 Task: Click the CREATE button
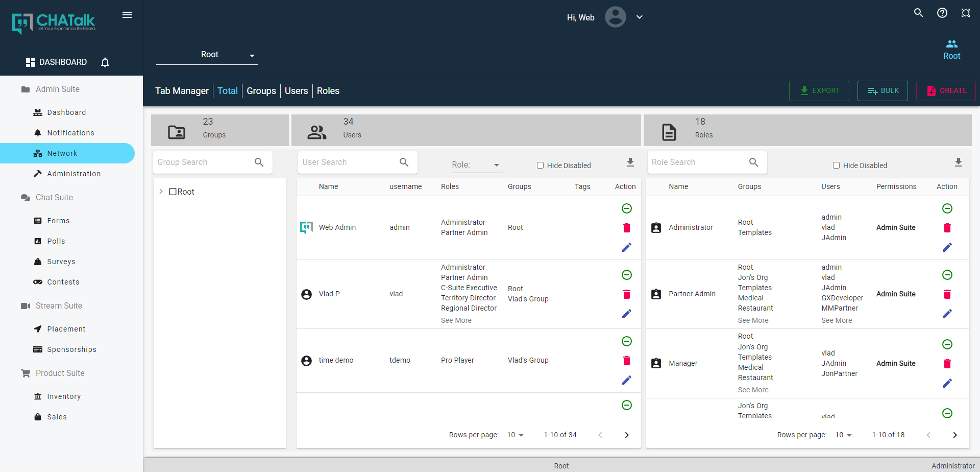coord(946,91)
